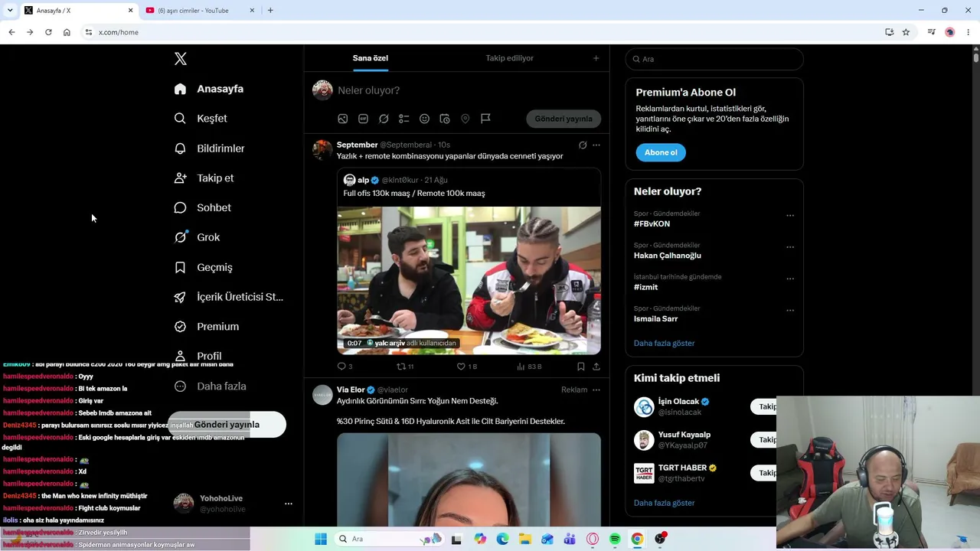980x551 pixels.
Task: Click the page vertical scrollbar
Action: tap(976, 58)
